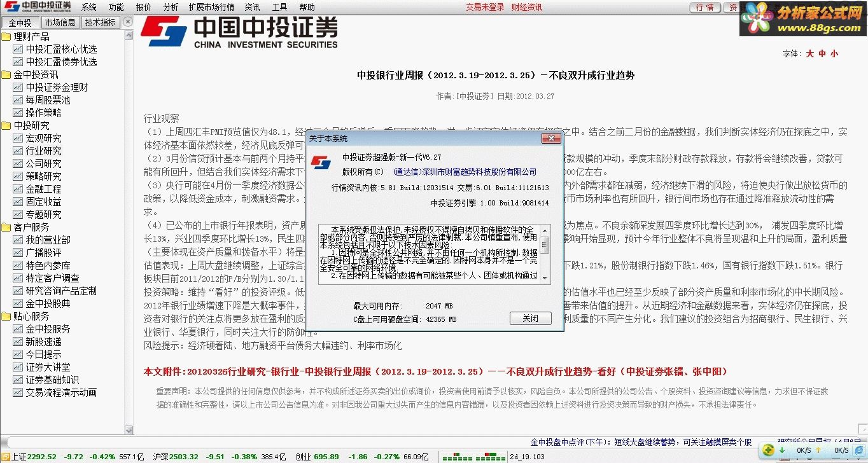Open the red 本文附件 attachment link
The width and height of the screenshot is (868, 463).
coord(435,371)
